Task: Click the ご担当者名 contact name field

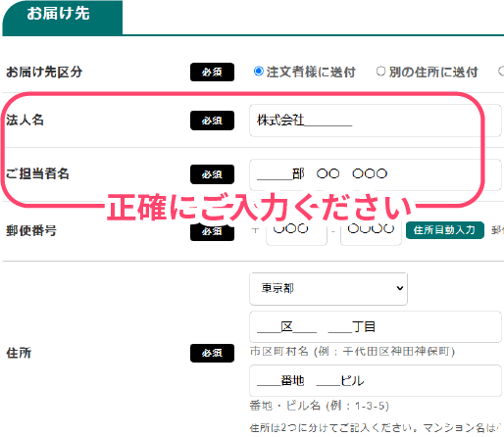Action: point(376,174)
